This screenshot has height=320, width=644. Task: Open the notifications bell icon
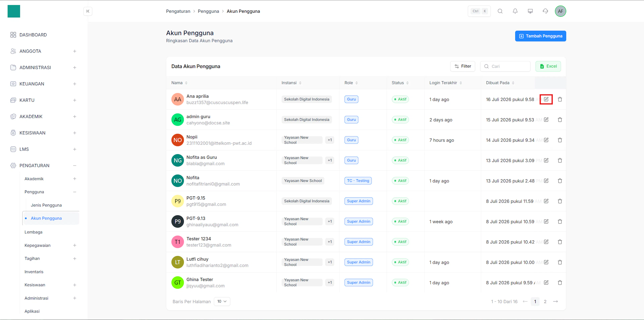pos(515,11)
